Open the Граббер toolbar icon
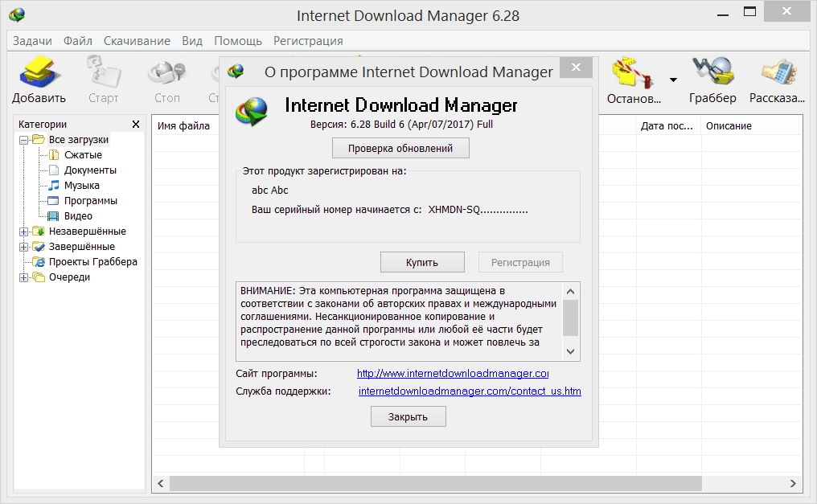This screenshot has width=817, height=504. (712, 72)
